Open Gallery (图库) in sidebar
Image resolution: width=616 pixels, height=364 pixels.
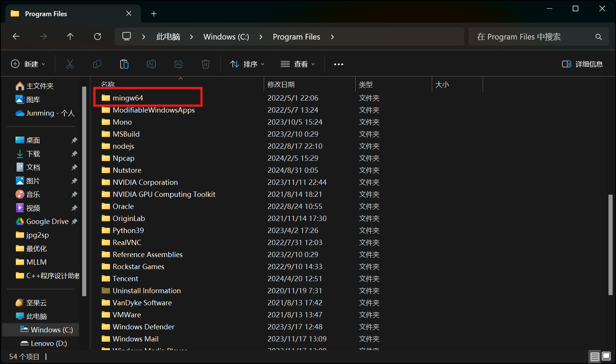click(x=28, y=100)
